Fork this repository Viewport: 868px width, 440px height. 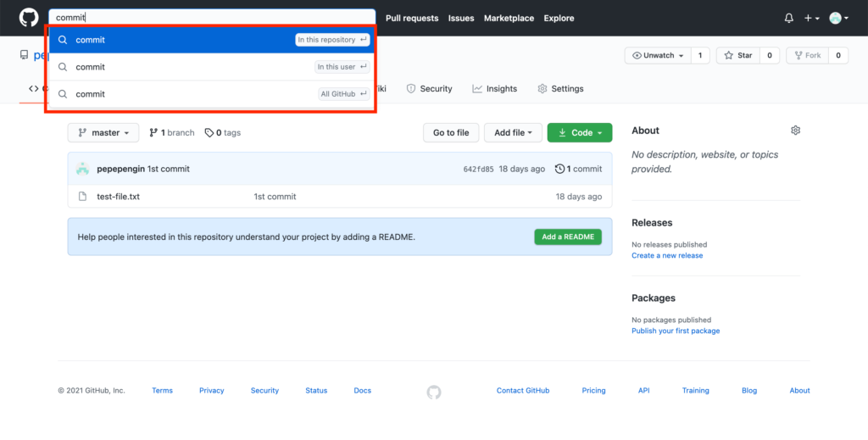[807, 55]
